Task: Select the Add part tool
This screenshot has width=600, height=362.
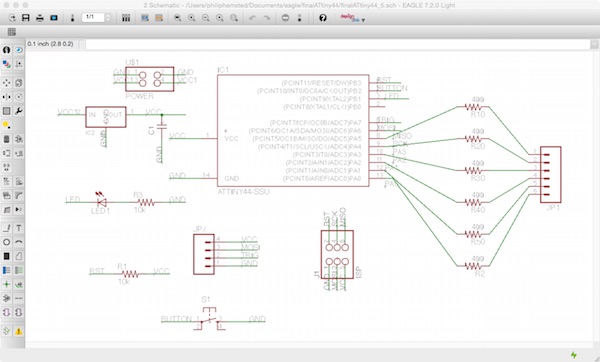Action: (x=19, y=139)
